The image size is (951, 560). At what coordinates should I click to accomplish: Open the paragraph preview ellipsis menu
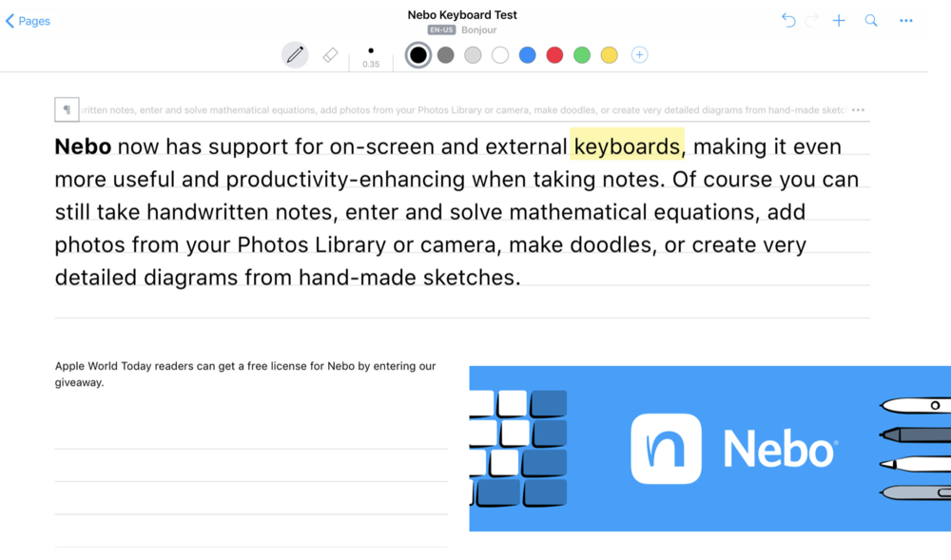[x=858, y=109]
